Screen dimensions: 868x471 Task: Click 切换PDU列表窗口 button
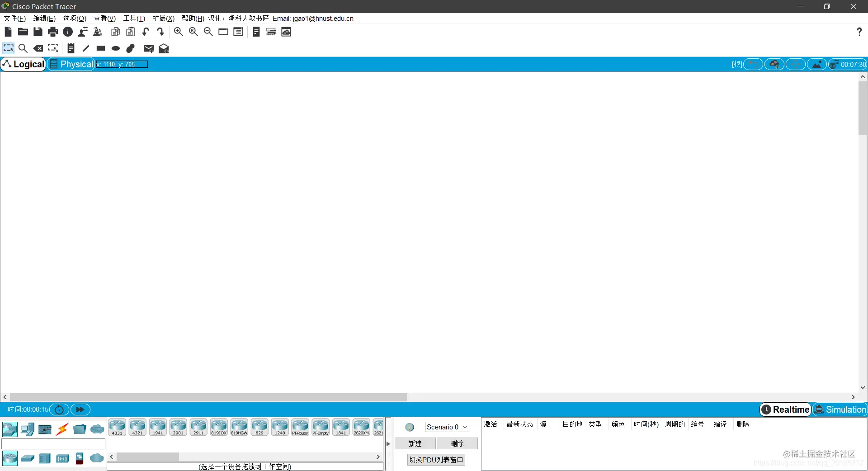(436, 460)
